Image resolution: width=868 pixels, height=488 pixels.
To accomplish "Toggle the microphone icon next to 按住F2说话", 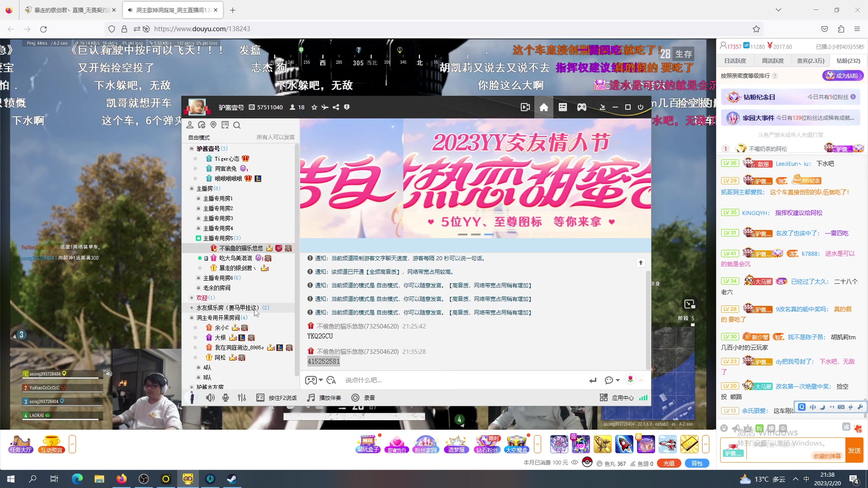I will click(x=226, y=398).
